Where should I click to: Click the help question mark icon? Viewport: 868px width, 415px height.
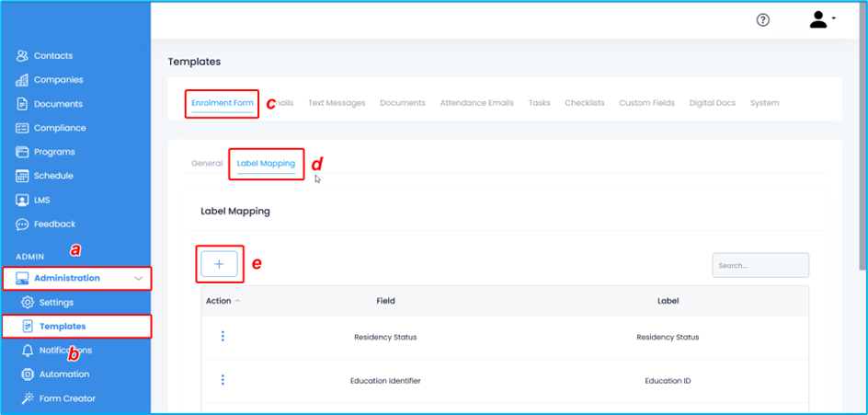762,20
